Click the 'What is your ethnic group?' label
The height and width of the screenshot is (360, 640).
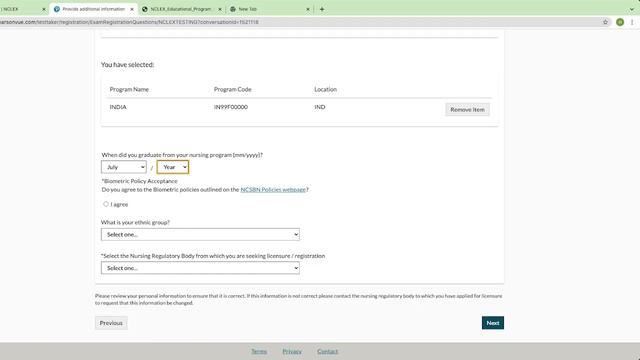pyautogui.click(x=135, y=222)
